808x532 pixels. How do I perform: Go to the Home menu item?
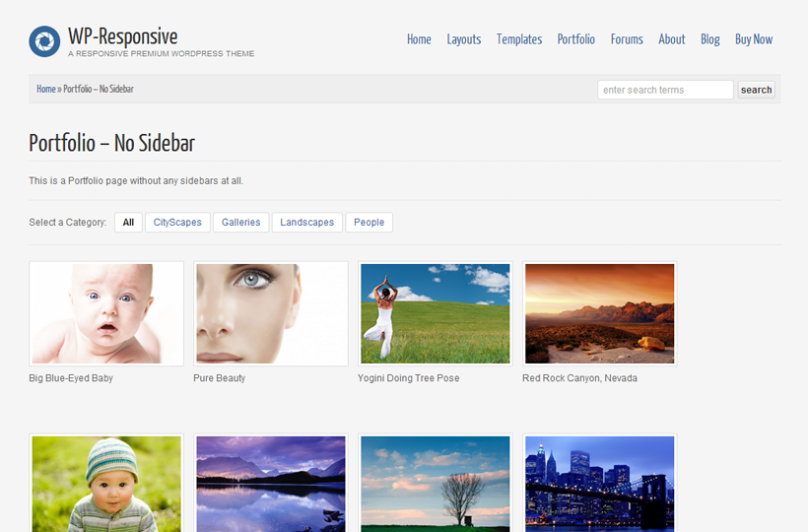coord(419,39)
